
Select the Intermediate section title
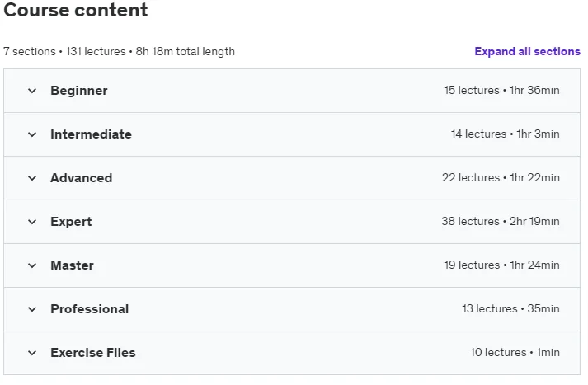[91, 134]
